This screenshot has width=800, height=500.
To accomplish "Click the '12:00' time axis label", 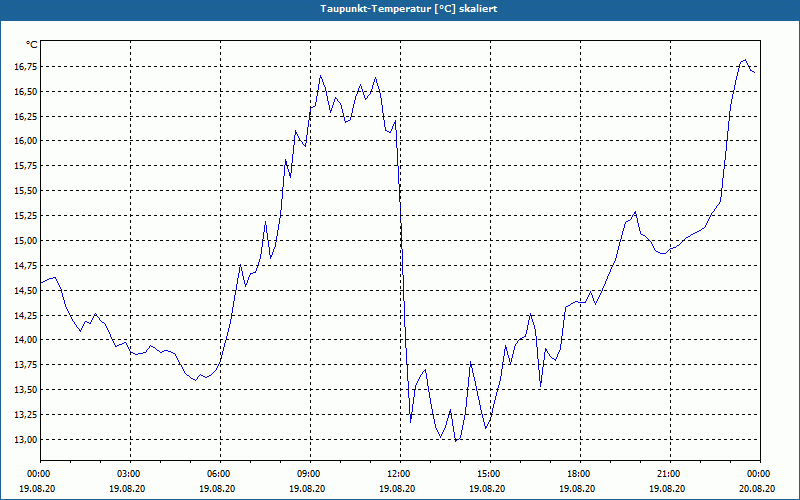I will click(x=397, y=474).
